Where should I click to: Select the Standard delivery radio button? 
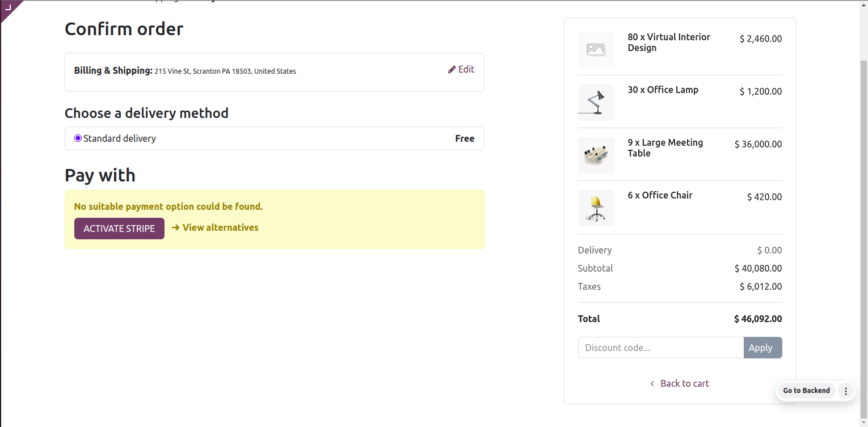(78, 138)
